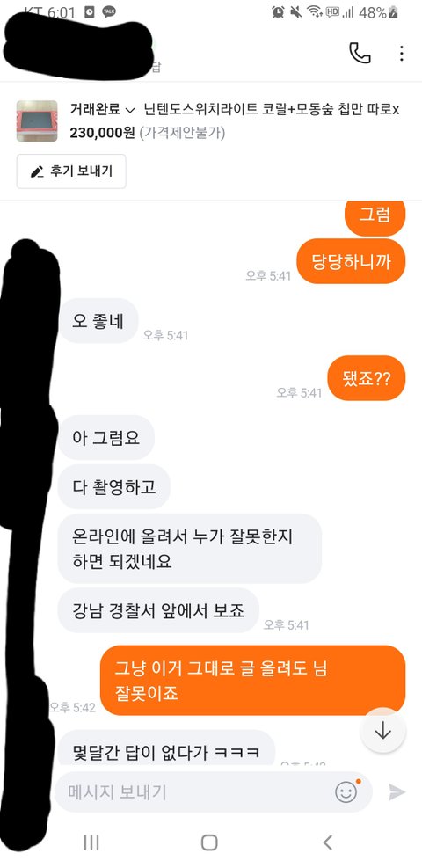Tap the pencil icon on 후기 보내기

[x=37, y=172]
